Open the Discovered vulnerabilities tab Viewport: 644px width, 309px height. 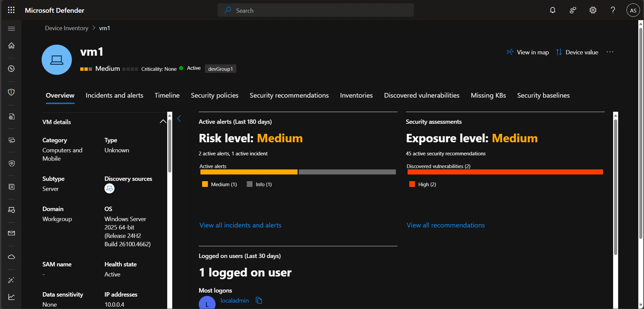(422, 95)
